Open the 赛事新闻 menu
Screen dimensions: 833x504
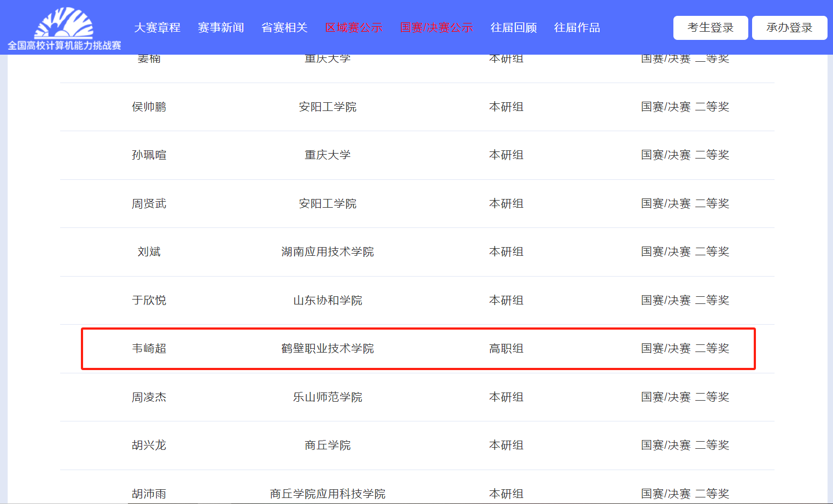click(x=221, y=27)
